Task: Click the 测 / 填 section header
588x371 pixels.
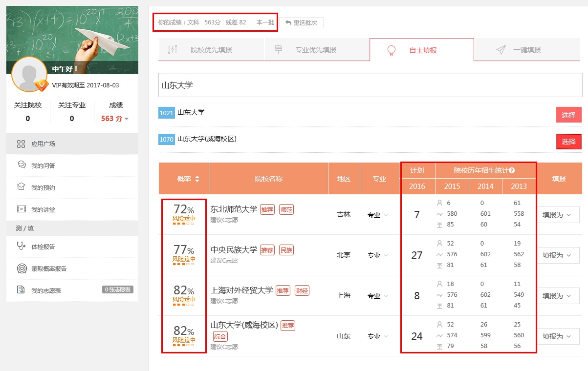Action: point(72,228)
